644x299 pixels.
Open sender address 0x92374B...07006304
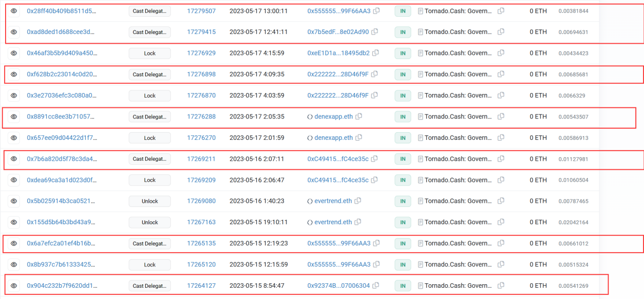click(x=339, y=286)
